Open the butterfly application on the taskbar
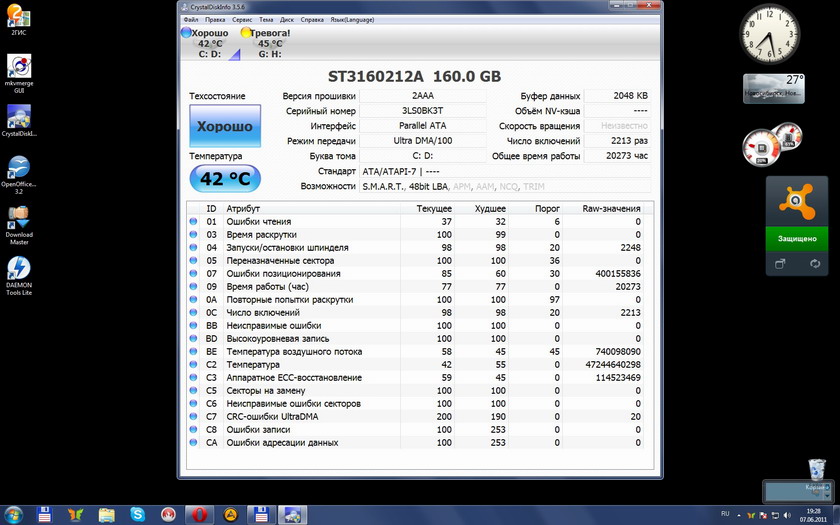This screenshot has width=840, height=525. click(x=76, y=515)
